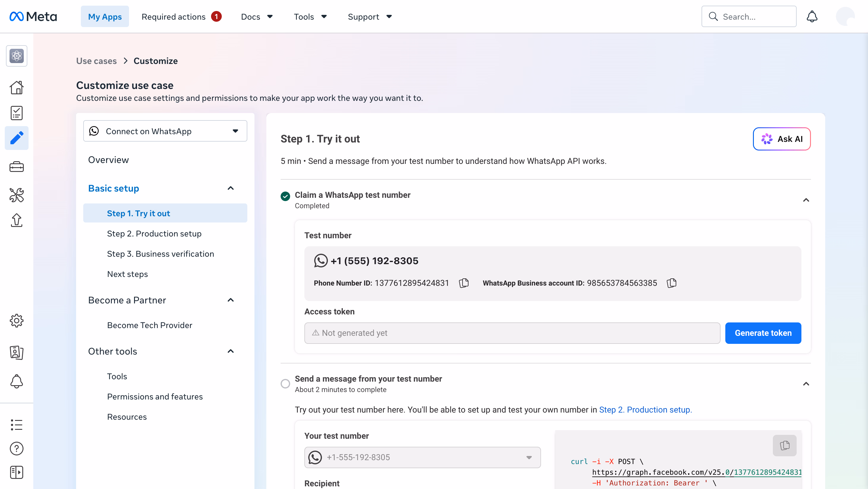
Task: Collapse the Claim a WhatsApp test number panel
Action: [x=806, y=200]
